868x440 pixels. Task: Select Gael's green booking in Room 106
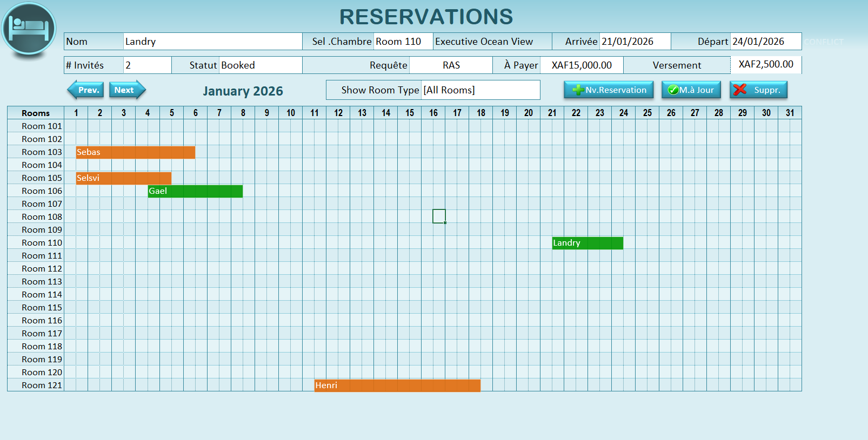pos(195,191)
